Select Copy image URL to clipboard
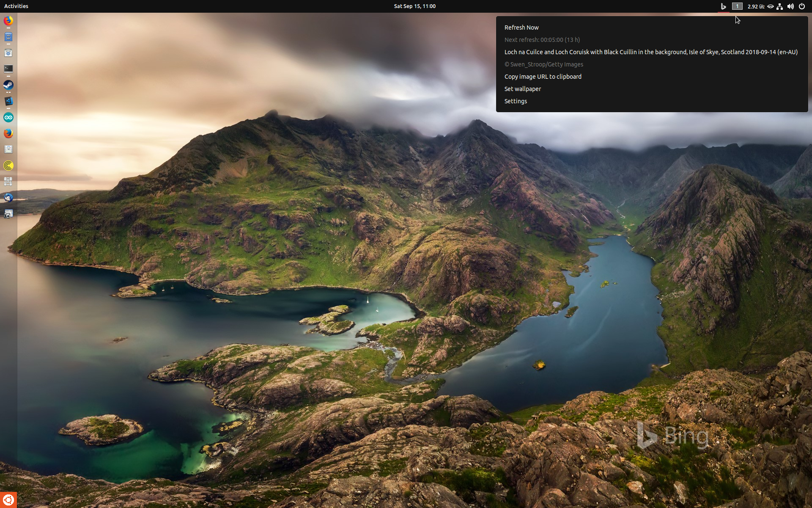This screenshot has width=812, height=508. point(543,77)
